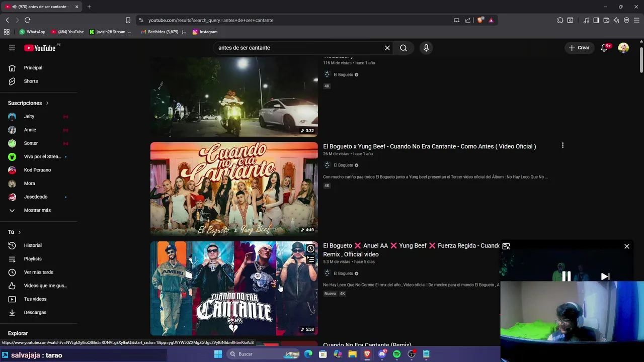Bookmark the page from the address bar
644x362 pixels.
pyautogui.click(x=128, y=20)
